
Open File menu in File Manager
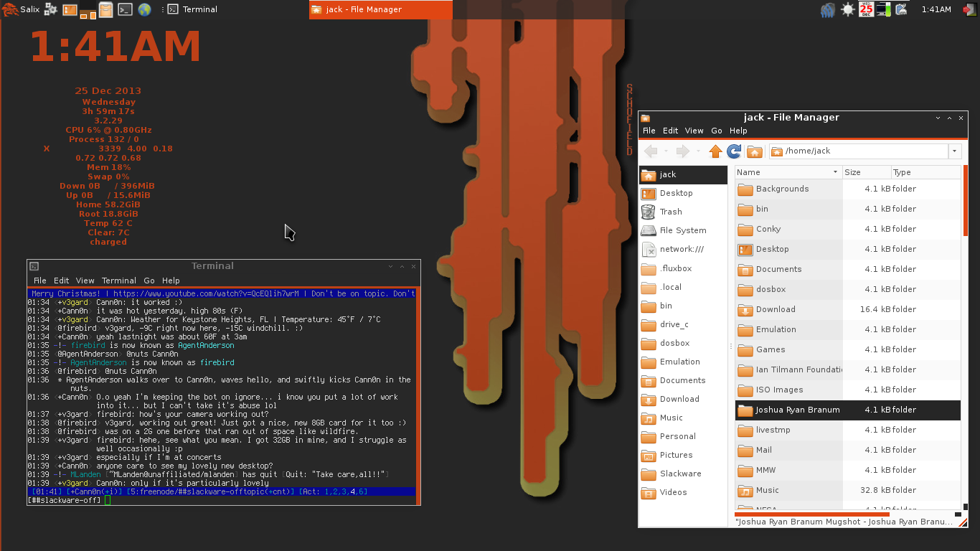point(649,131)
